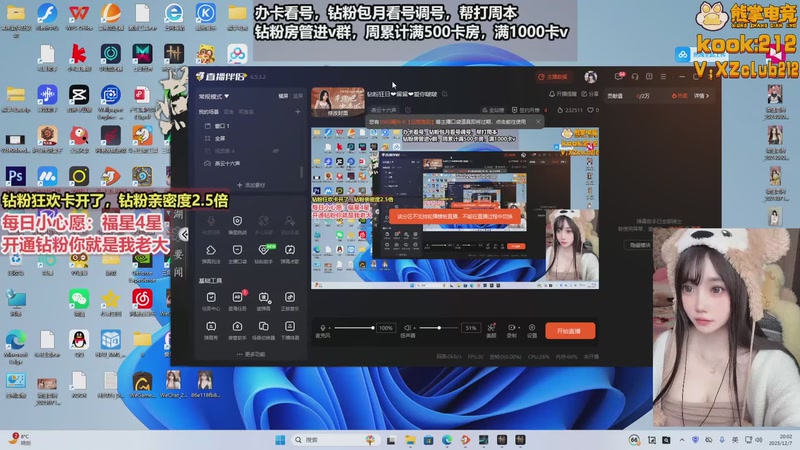The image size is (800, 450).
Task: Click the 51% speaker volume field
Action: click(470, 328)
